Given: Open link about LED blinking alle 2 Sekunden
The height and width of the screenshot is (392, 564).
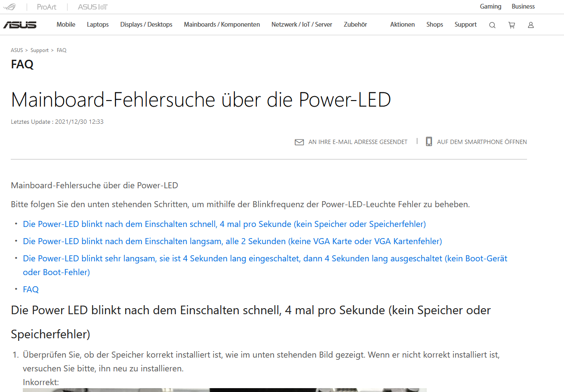Looking at the screenshot, I should 232,241.
